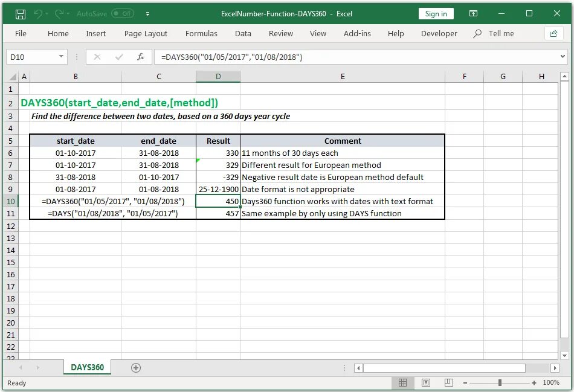
Task: Click vertical scrollbar down arrow
Action: point(564,355)
